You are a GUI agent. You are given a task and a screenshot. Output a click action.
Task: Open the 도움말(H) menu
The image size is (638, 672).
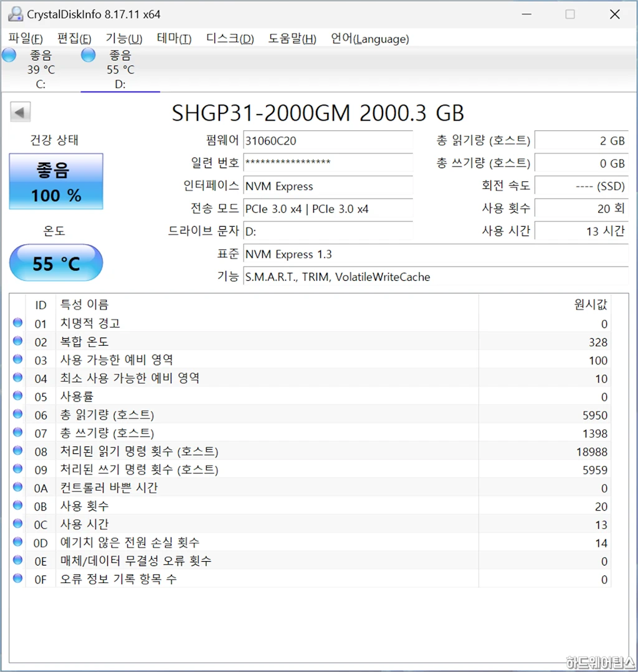click(292, 39)
